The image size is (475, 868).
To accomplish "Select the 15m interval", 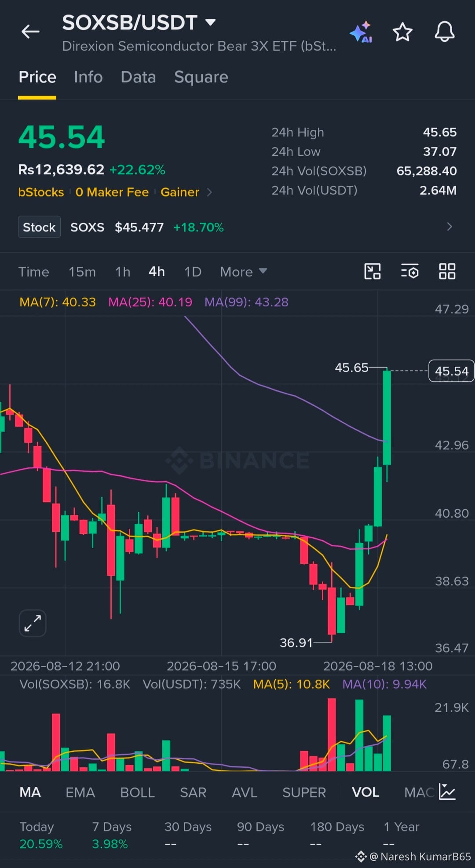I will coord(82,272).
